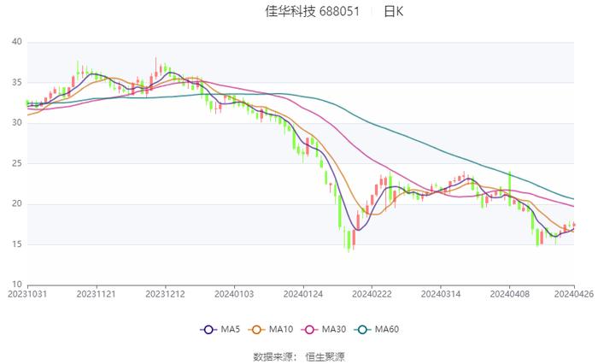Click the 35 price axis label
Image resolution: width=598 pixels, height=364 pixels.
[x=17, y=82]
